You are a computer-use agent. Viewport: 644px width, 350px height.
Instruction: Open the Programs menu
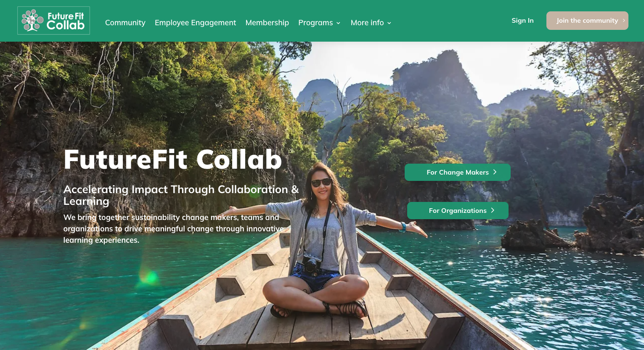click(315, 23)
